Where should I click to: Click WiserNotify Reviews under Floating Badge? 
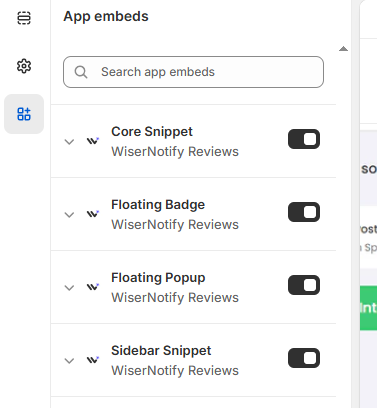pyautogui.click(x=175, y=225)
